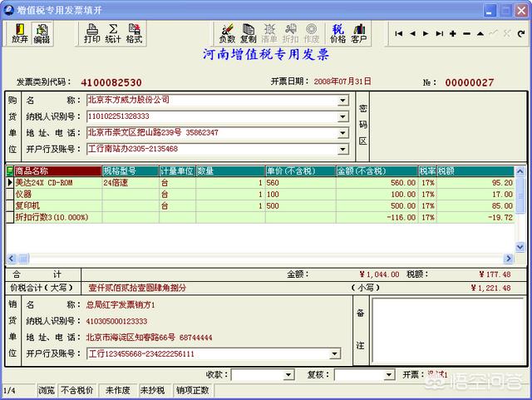
Task: Expand the buyer 纳税人识别号 dropdown
Action: [342, 116]
